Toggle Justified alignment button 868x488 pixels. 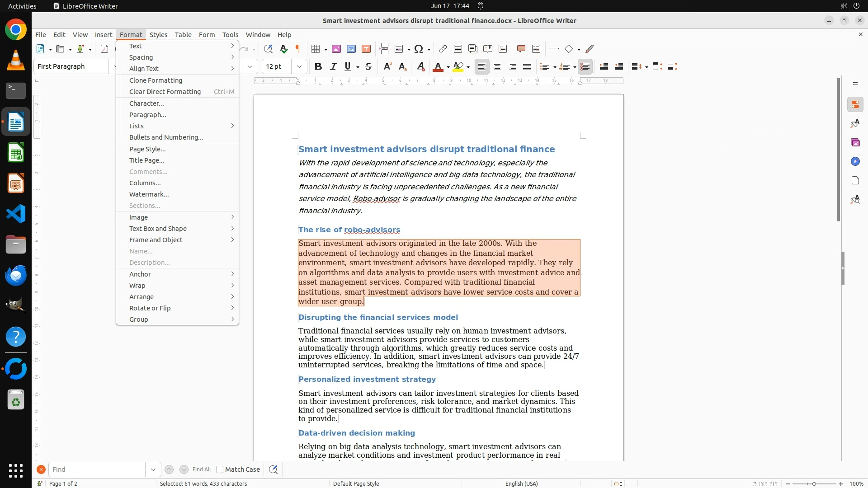pyautogui.click(x=527, y=66)
